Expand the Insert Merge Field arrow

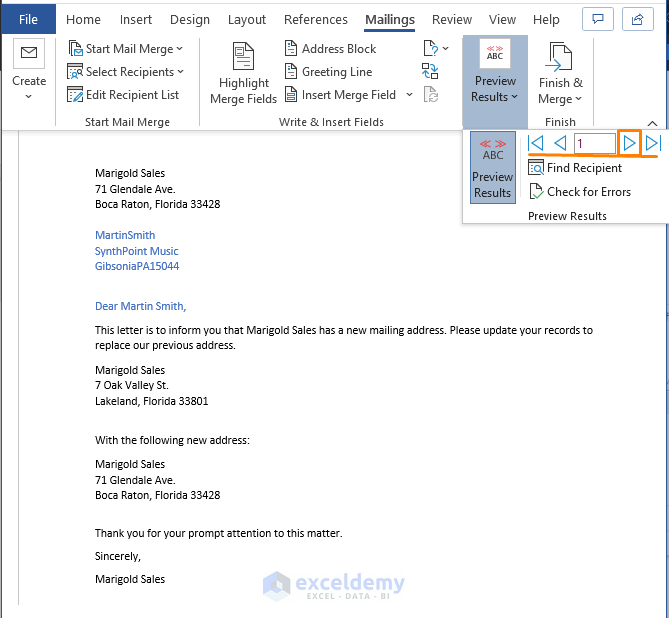tap(409, 95)
